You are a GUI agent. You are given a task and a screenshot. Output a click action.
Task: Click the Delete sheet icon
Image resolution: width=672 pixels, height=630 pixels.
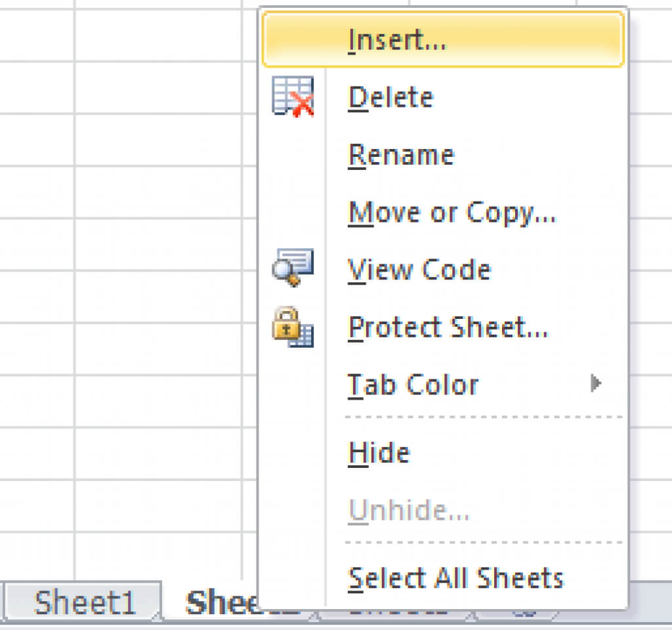click(293, 97)
